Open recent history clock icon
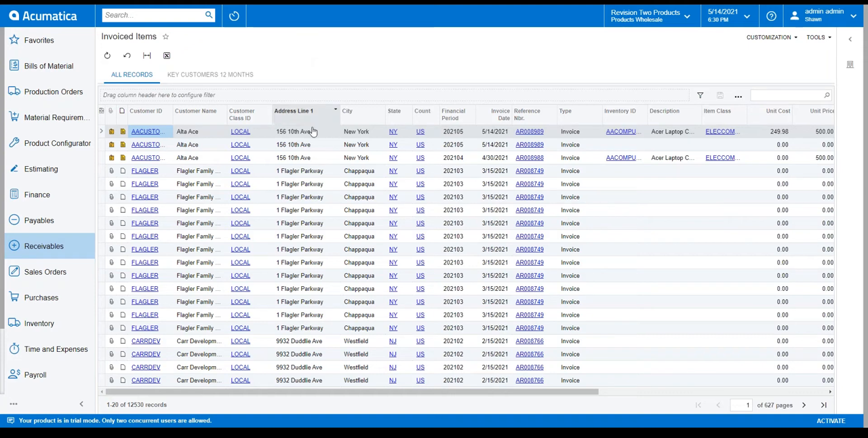The width and height of the screenshot is (868, 438). point(234,16)
